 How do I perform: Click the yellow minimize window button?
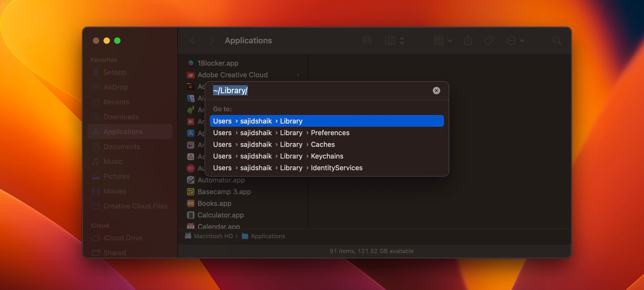pyautogui.click(x=107, y=41)
